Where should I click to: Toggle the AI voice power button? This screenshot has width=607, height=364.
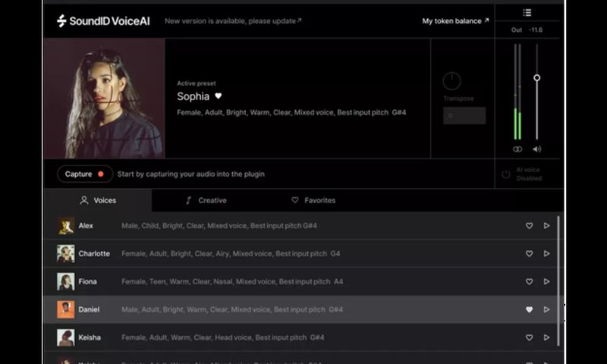tap(506, 174)
